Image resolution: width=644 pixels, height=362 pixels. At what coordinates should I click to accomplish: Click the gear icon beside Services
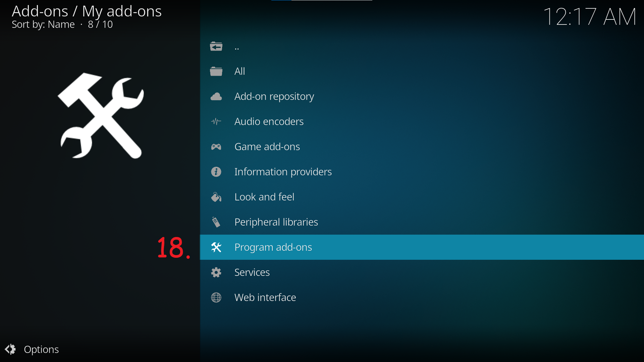click(216, 273)
